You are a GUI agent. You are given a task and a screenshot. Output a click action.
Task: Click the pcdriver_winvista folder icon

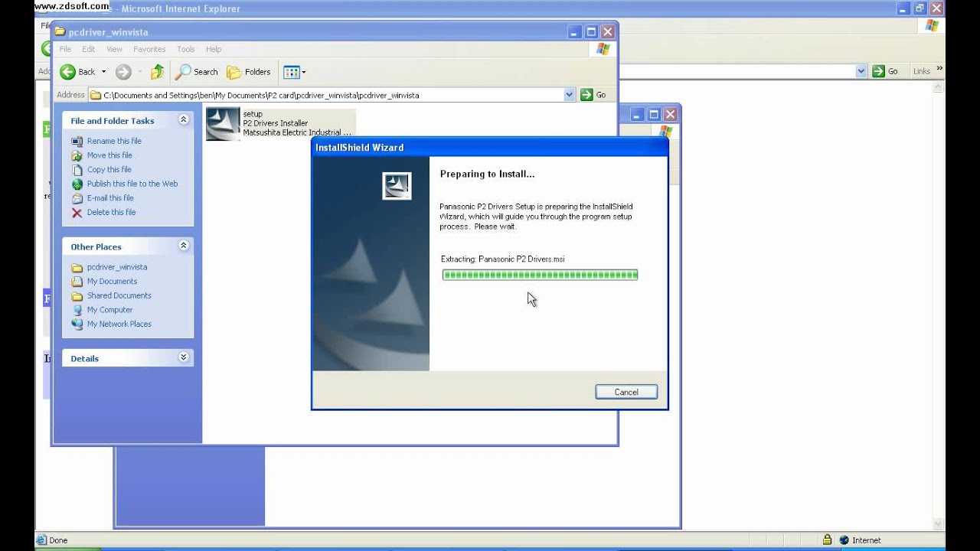coord(77,268)
